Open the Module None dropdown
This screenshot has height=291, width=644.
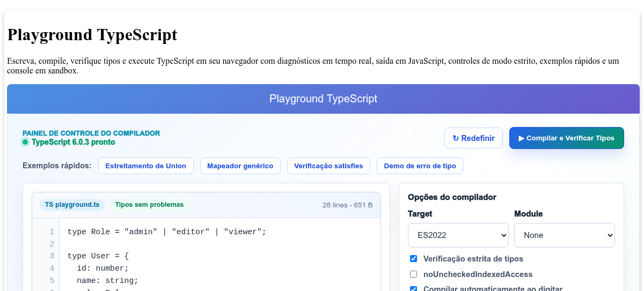point(565,235)
